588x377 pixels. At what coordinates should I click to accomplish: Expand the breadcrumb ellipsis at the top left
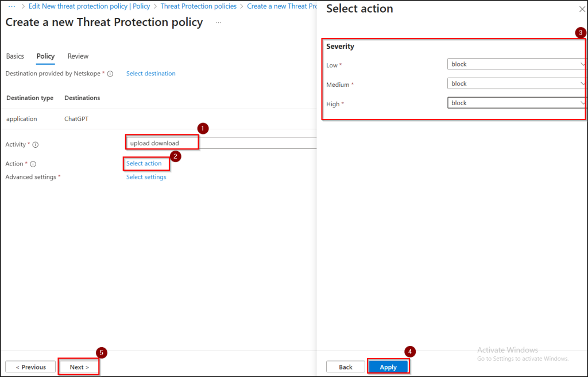tap(11, 6)
